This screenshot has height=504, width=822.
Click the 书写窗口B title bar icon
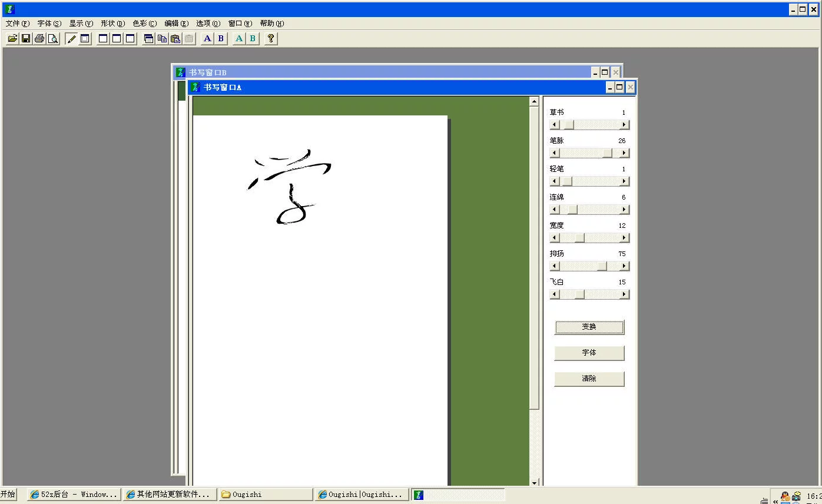pos(181,72)
